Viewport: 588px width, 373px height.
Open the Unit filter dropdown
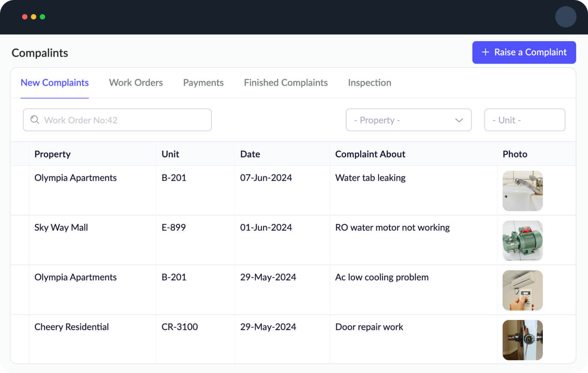click(x=525, y=120)
